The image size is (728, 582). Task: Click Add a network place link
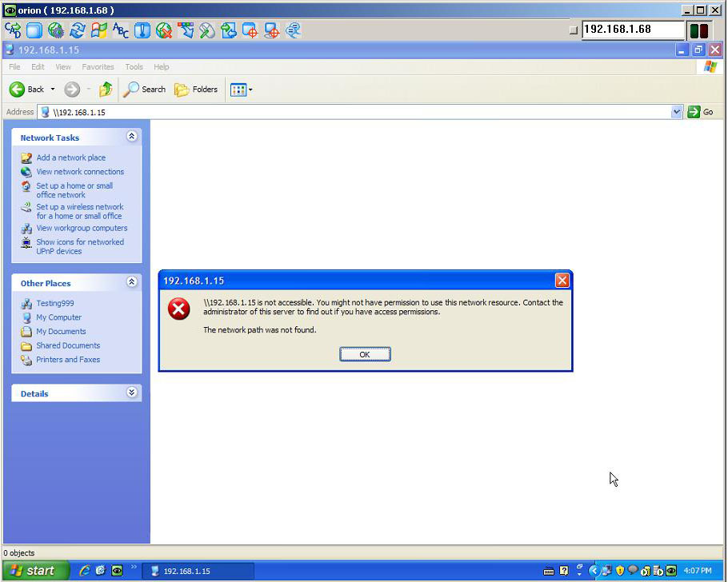[71, 157]
